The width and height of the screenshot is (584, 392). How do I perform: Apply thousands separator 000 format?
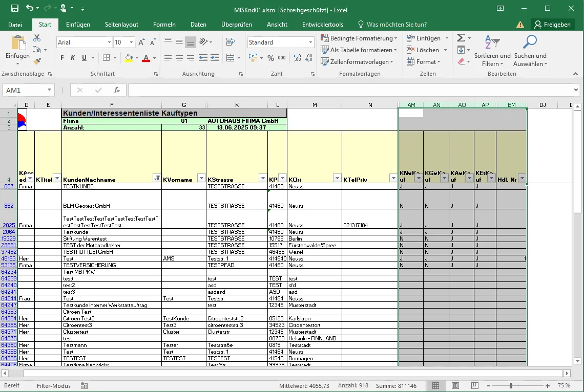(x=282, y=58)
